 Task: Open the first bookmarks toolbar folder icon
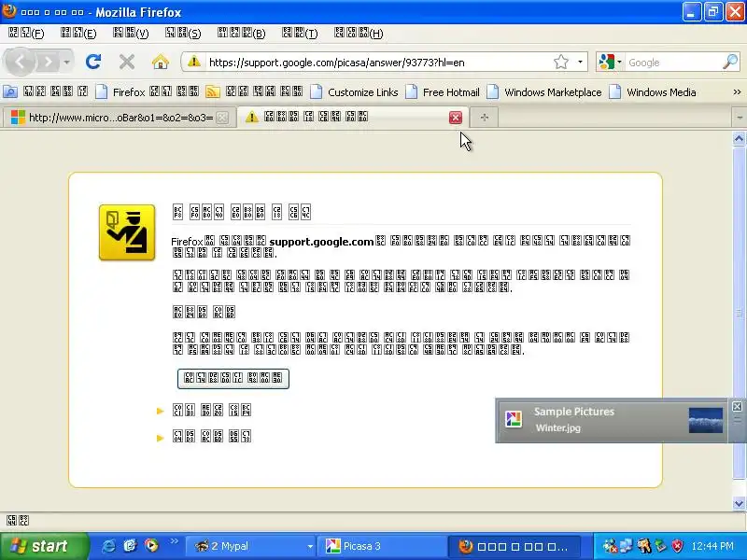[10, 91]
